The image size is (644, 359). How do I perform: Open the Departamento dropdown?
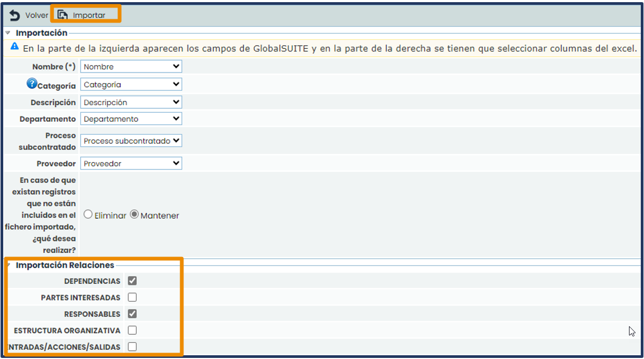coord(131,119)
